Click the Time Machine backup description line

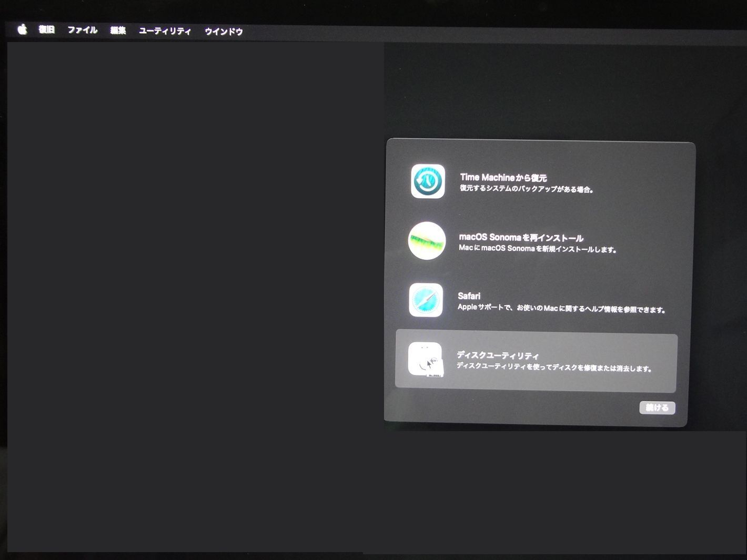527,189
